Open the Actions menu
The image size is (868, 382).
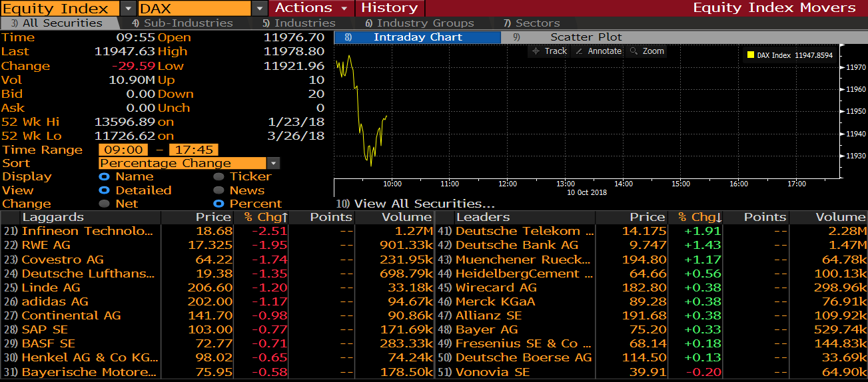coord(311,8)
